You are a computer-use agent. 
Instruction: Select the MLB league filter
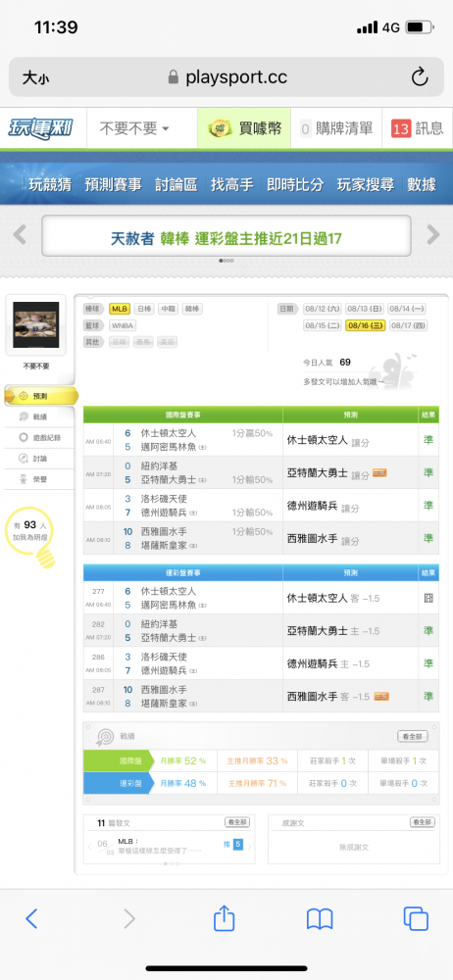click(119, 309)
